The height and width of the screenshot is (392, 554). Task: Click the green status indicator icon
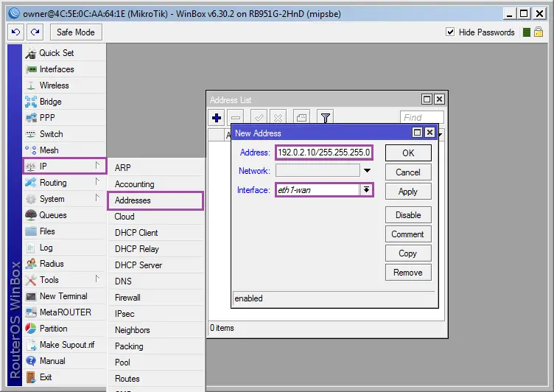click(x=527, y=32)
